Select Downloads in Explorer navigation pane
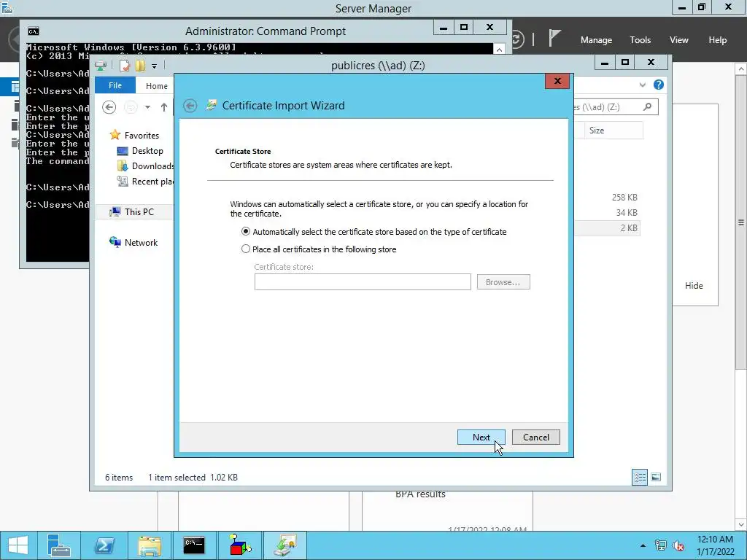The image size is (747, 560). click(x=152, y=166)
